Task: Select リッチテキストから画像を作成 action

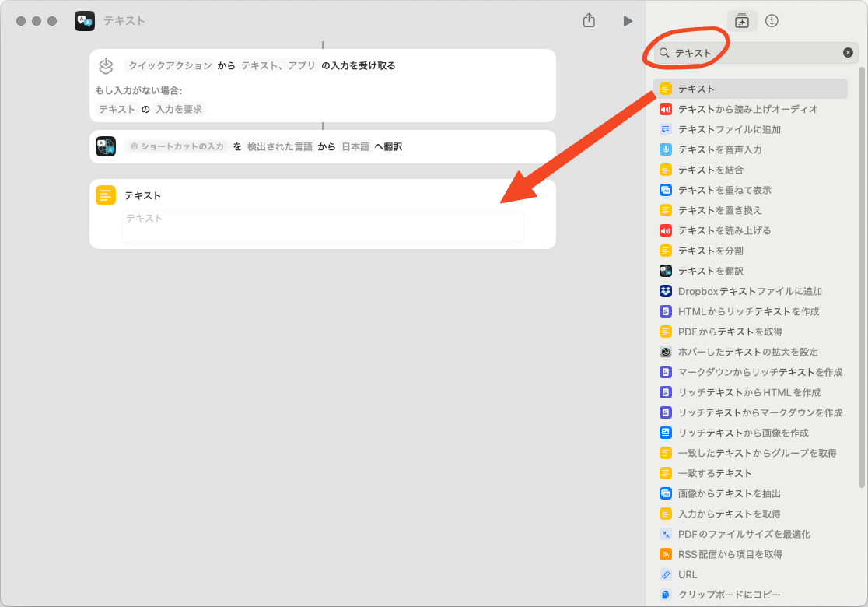Action: click(x=750, y=433)
